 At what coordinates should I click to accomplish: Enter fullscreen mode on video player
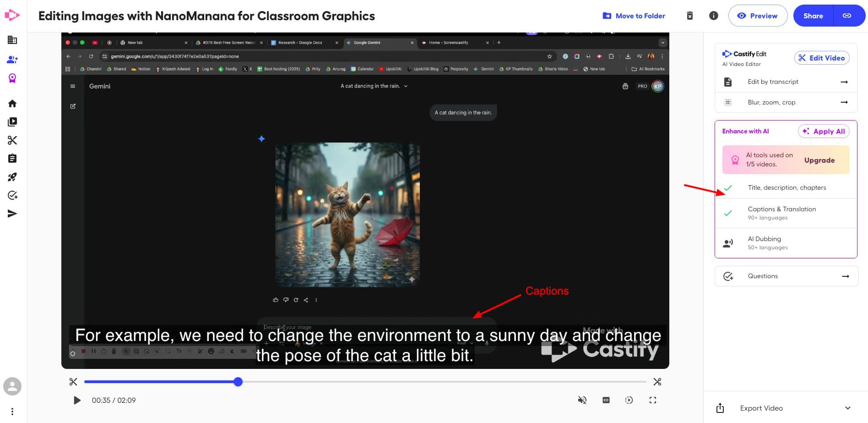(x=653, y=400)
